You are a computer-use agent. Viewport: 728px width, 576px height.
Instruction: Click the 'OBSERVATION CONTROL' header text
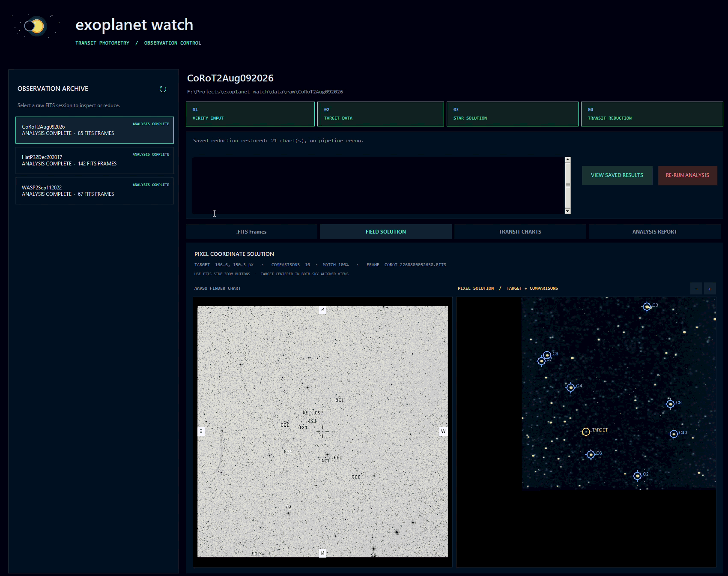point(173,43)
